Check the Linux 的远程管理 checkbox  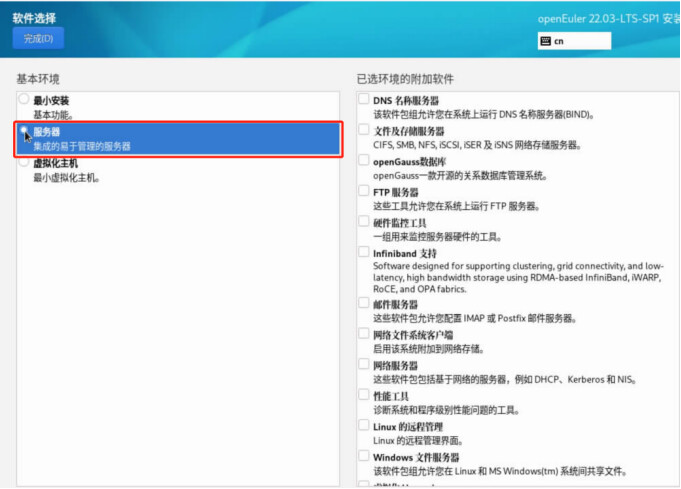point(364,427)
